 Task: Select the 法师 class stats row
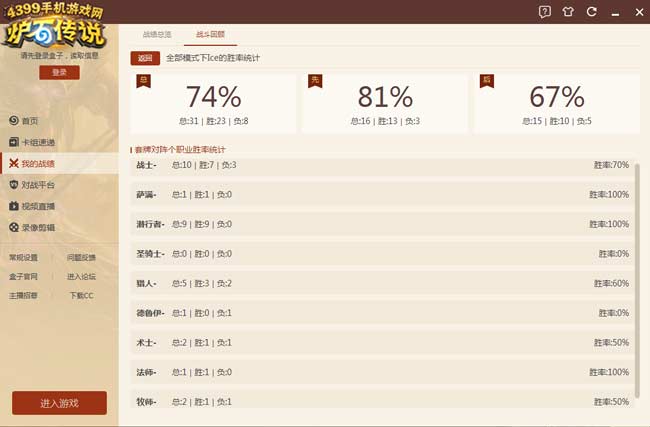[382, 372]
